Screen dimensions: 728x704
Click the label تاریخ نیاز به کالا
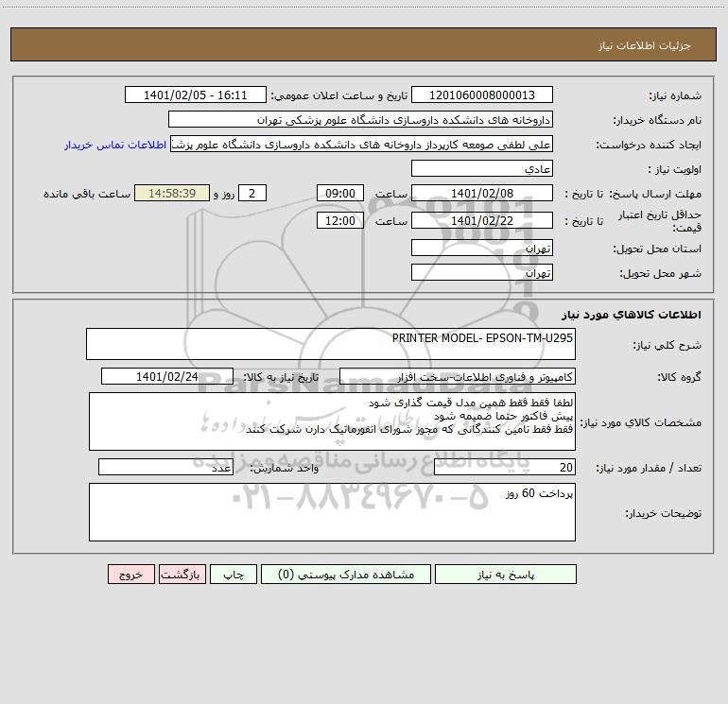tap(281, 377)
